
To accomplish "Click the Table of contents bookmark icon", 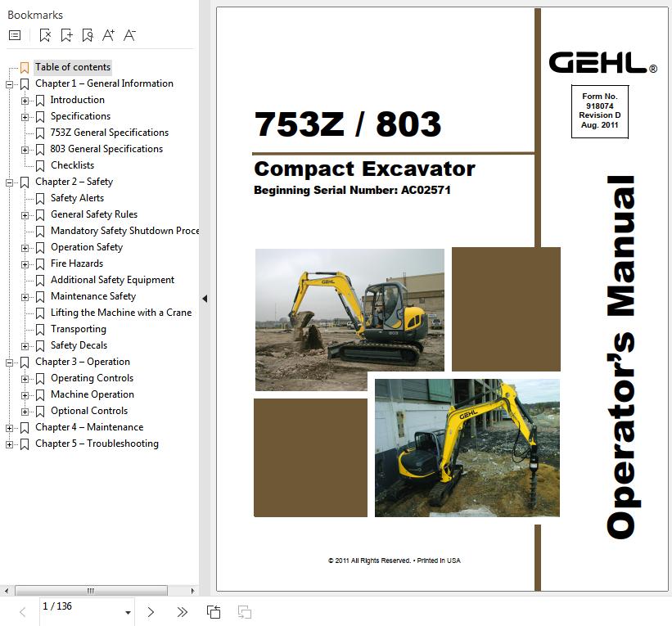I will 25,68.
